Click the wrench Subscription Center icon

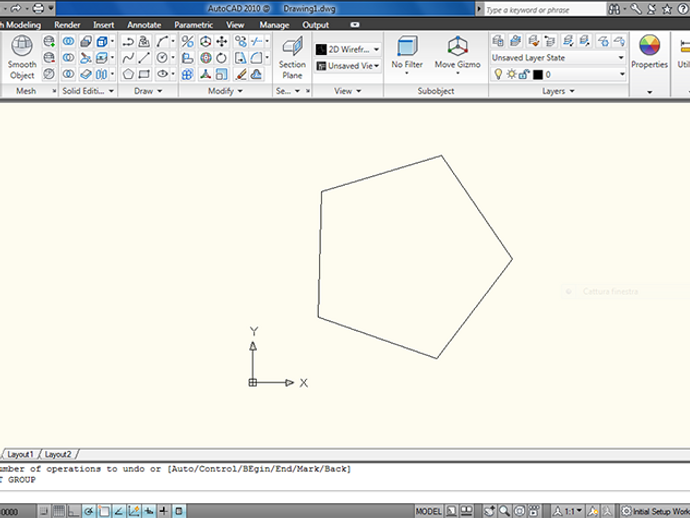[636, 9]
